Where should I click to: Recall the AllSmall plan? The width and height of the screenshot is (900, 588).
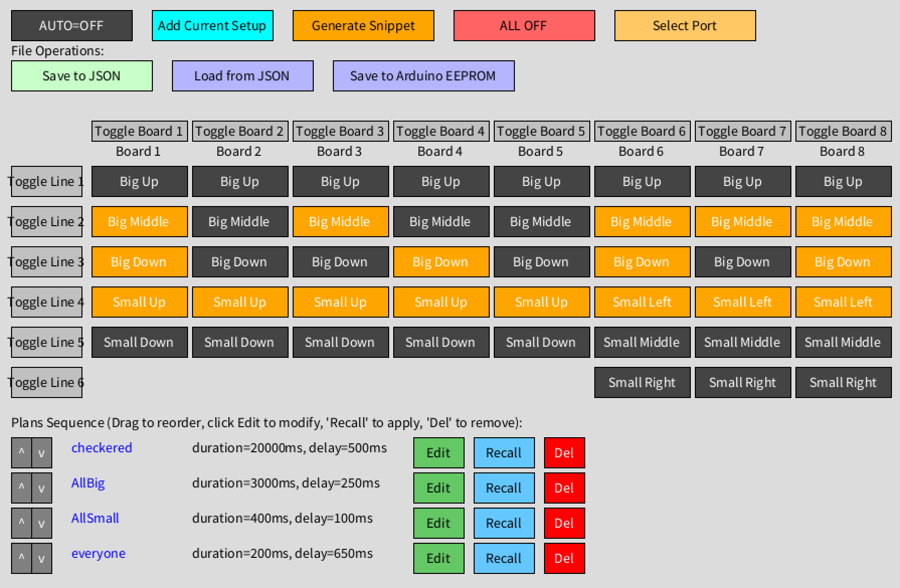click(x=504, y=523)
